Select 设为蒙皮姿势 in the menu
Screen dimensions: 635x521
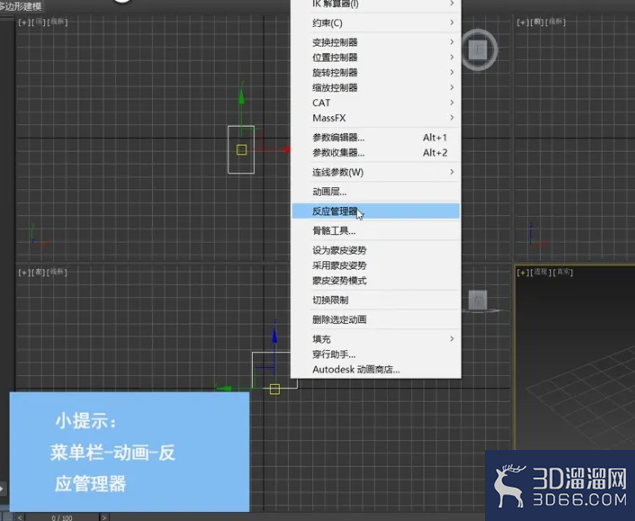click(x=375, y=250)
